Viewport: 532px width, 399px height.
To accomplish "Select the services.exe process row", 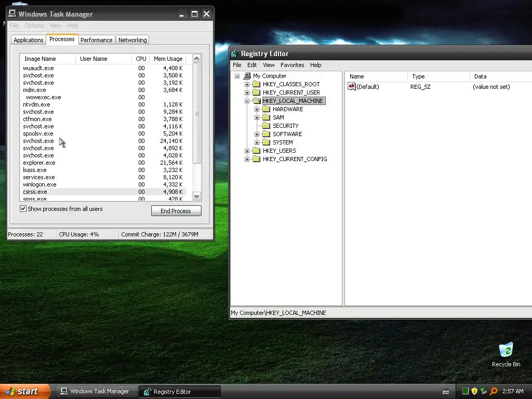I will point(103,178).
